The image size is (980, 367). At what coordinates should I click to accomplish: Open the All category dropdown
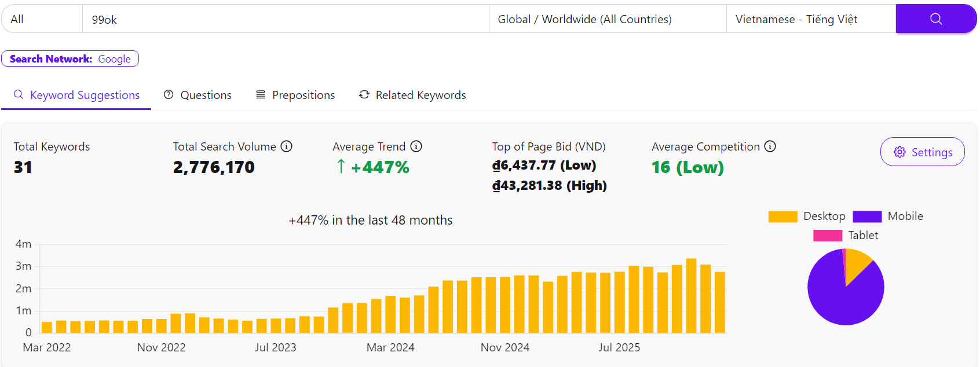[x=42, y=19]
